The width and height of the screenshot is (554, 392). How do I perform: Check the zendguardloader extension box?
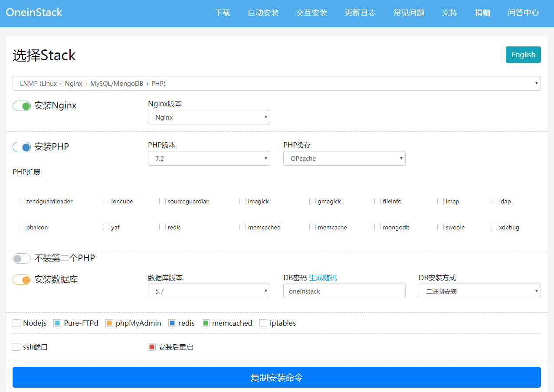[x=21, y=201]
